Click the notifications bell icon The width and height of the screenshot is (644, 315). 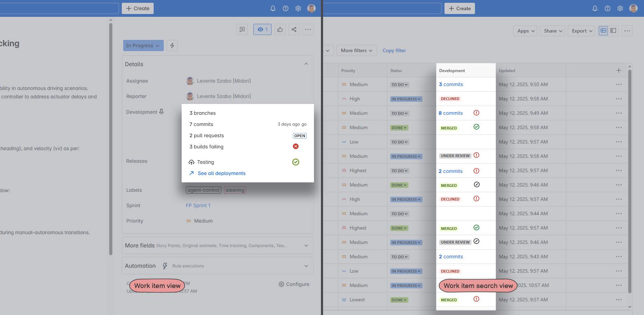pos(273,8)
